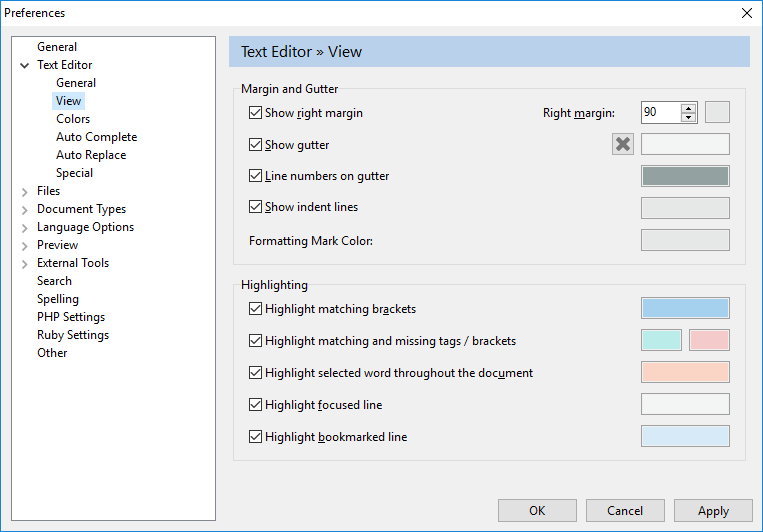Click the right margin number field

pos(660,112)
